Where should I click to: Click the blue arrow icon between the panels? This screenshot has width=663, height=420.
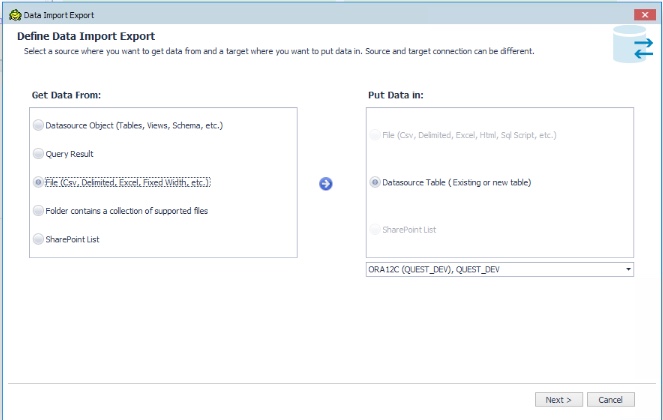click(x=325, y=183)
